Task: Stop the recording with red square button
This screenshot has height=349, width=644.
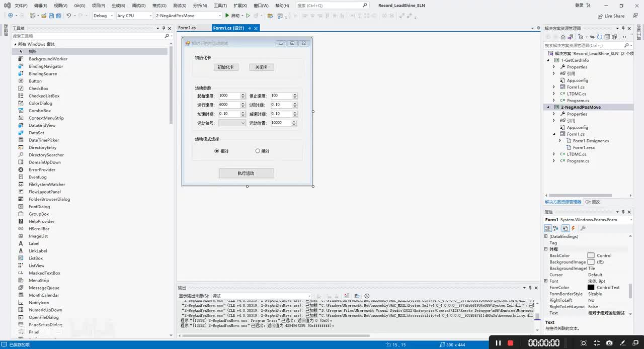Action: click(510, 343)
